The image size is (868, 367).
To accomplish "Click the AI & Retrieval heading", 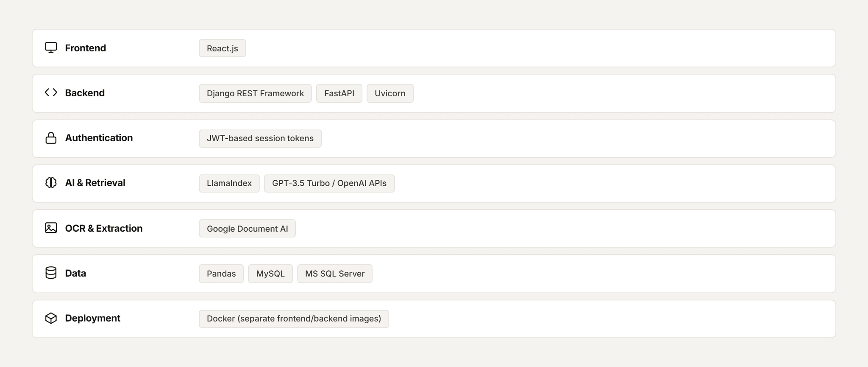I will [x=95, y=183].
